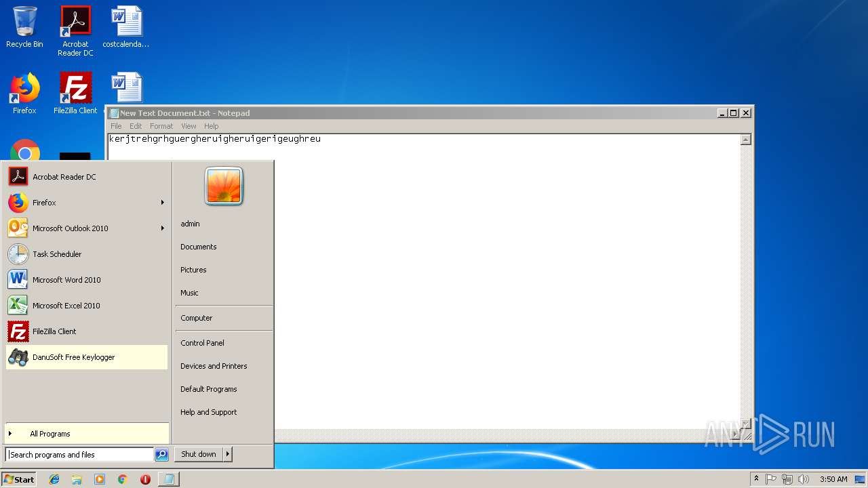This screenshot has width=868, height=488.
Task: Open Windows Media Player from taskbar
Action: 100,479
